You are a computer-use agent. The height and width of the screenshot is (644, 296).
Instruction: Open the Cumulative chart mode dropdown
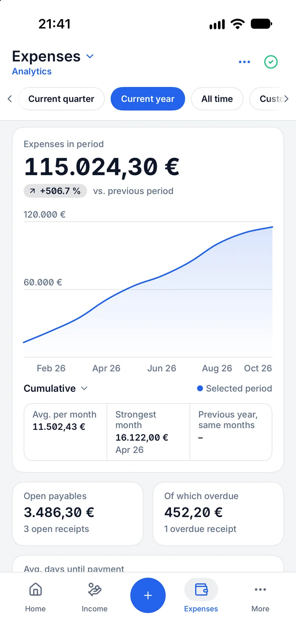click(56, 388)
